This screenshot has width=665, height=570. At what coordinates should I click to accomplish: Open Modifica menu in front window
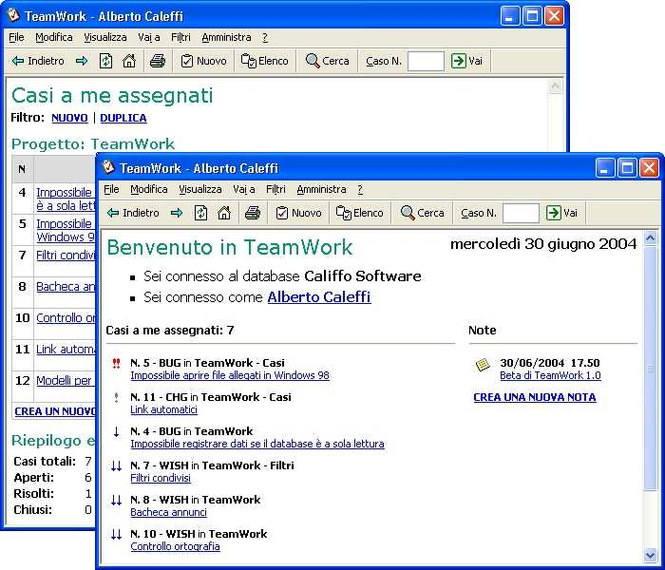[x=149, y=190]
